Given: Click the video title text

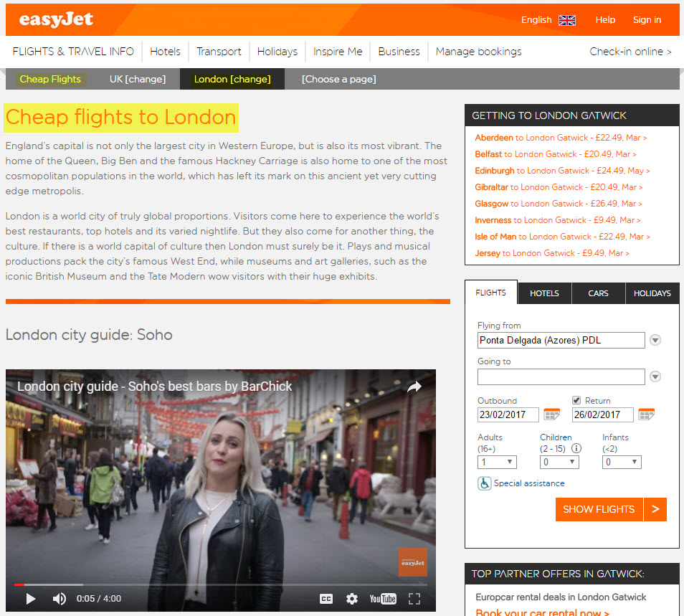Looking at the screenshot, I should click(x=154, y=387).
